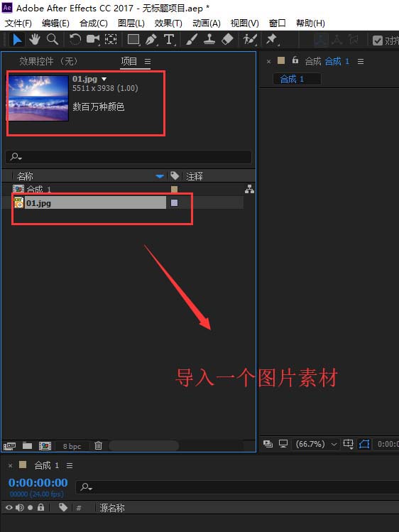Image resolution: width=399 pixels, height=532 pixels.
Task: Create a new folder in project panel
Action: tap(27, 445)
